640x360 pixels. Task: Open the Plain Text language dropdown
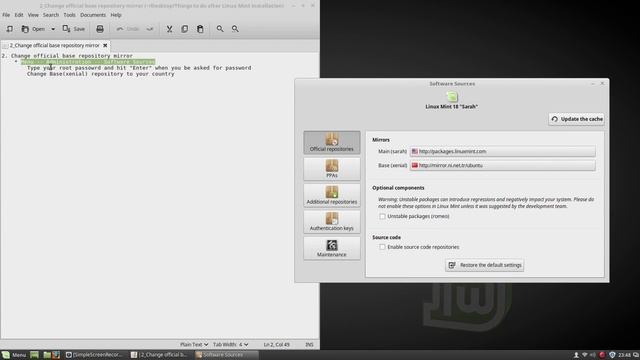click(x=194, y=344)
